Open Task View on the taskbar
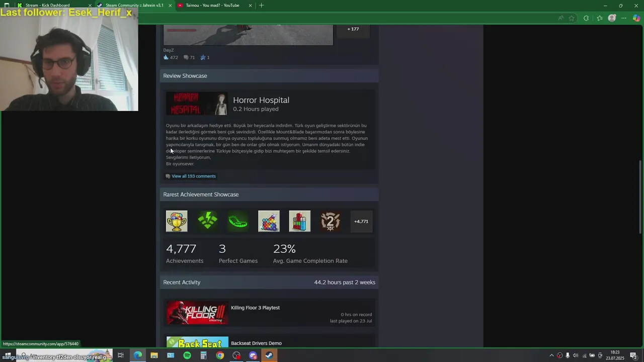This screenshot has width=644, height=362. coord(121,355)
